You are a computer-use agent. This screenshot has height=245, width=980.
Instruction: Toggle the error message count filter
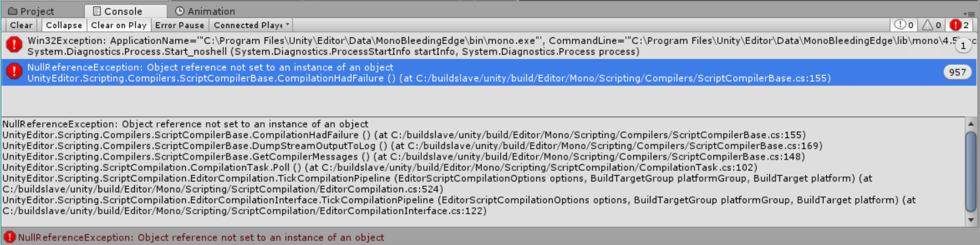click(x=959, y=25)
